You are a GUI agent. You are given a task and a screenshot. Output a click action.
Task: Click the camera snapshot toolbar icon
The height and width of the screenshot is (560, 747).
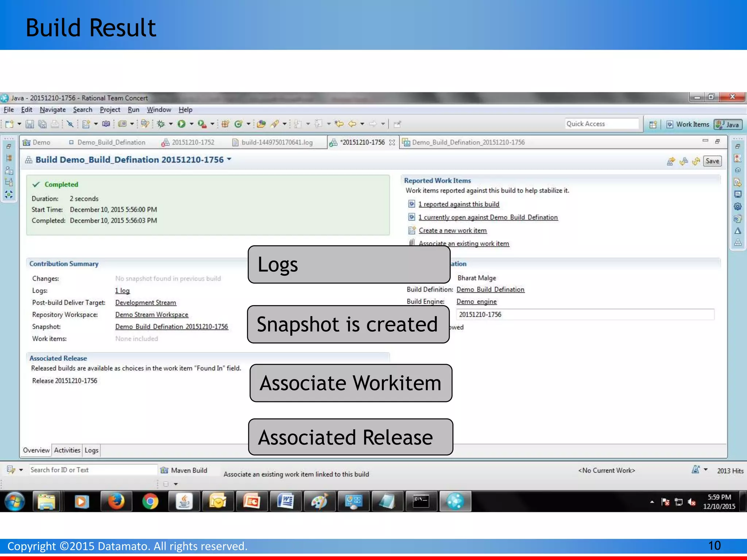pos(106,124)
